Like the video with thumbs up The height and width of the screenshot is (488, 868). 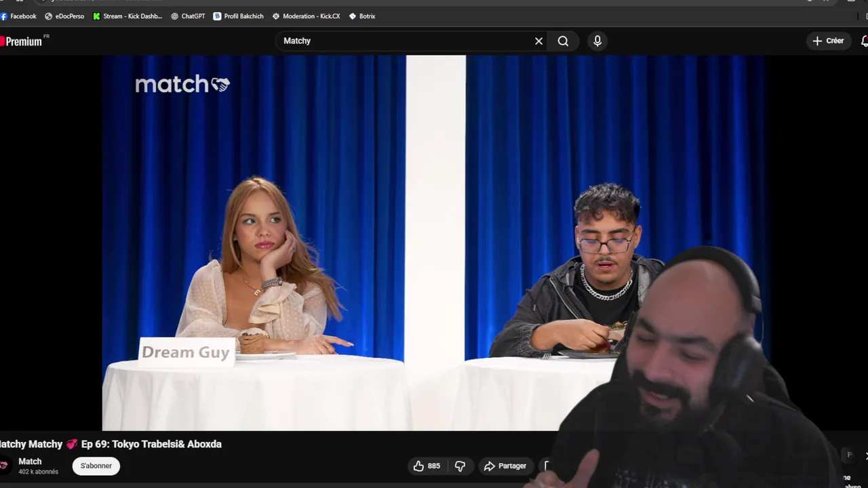point(427,466)
